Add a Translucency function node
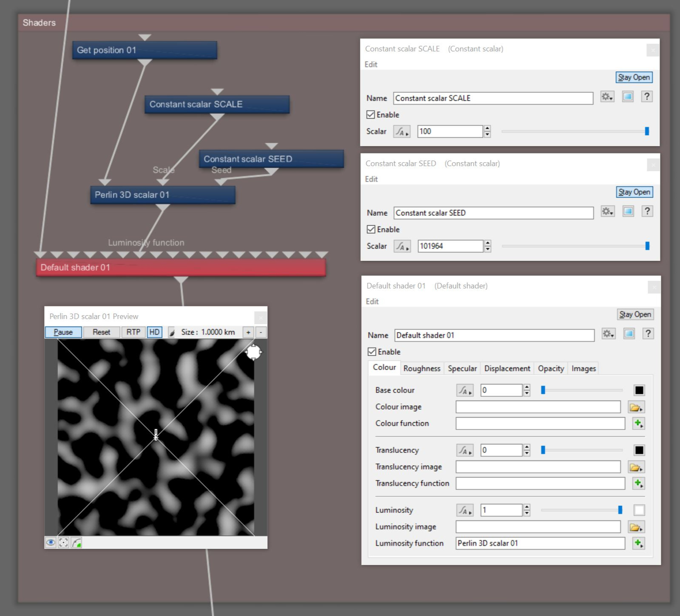This screenshot has width=680, height=616. click(x=638, y=483)
